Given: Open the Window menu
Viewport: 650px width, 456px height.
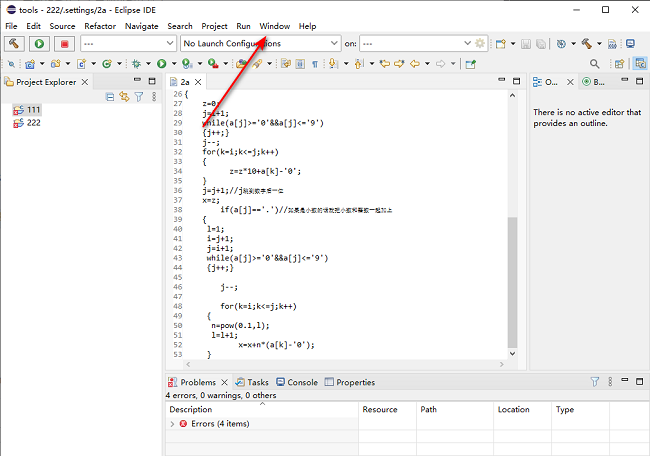Looking at the screenshot, I should tap(274, 26).
